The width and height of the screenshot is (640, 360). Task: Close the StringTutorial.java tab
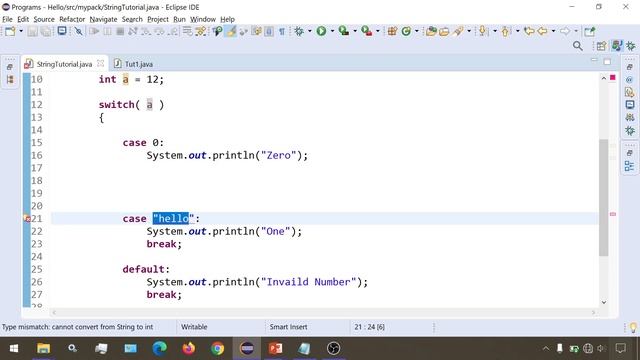pyautogui.click(x=100, y=63)
